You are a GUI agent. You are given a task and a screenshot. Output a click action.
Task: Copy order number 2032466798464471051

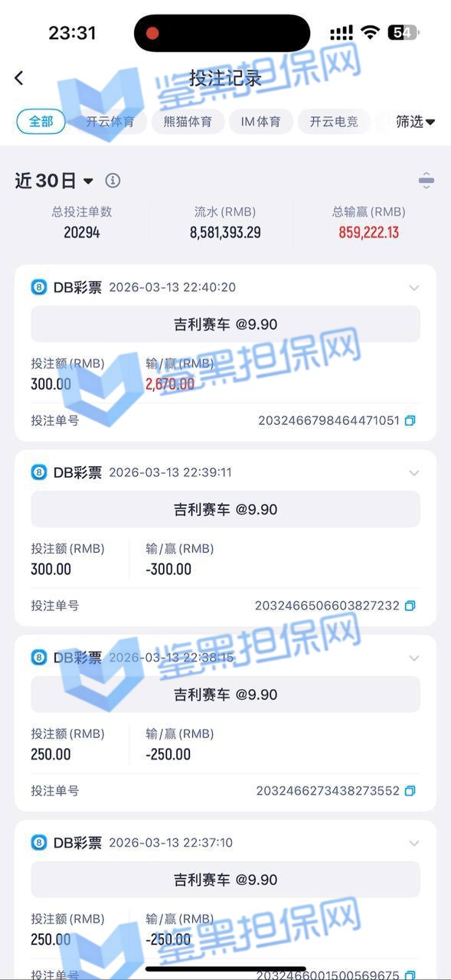click(x=410, y=420)
